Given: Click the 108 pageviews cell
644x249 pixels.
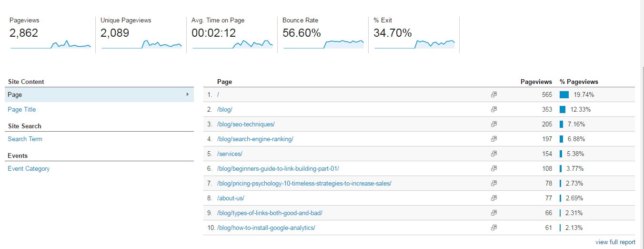Looking at the screenshot, I should pos(547,168).
